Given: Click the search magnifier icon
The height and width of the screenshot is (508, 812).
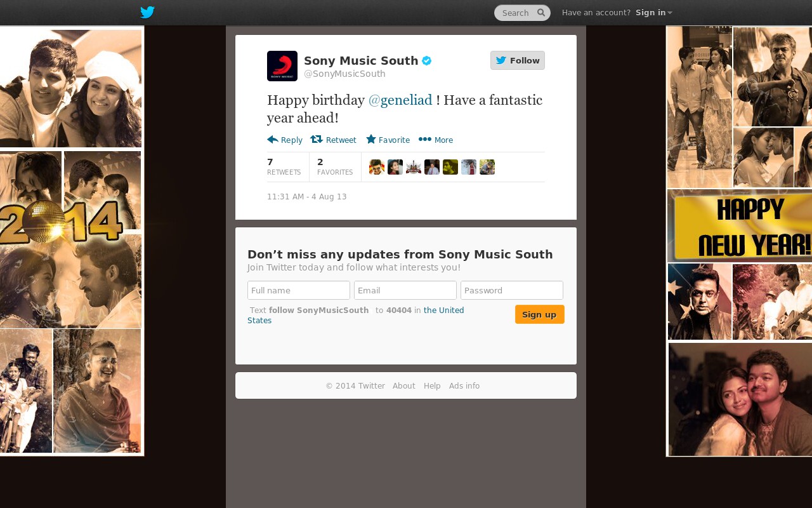Looking at the screenshot, I should point(541,13).
